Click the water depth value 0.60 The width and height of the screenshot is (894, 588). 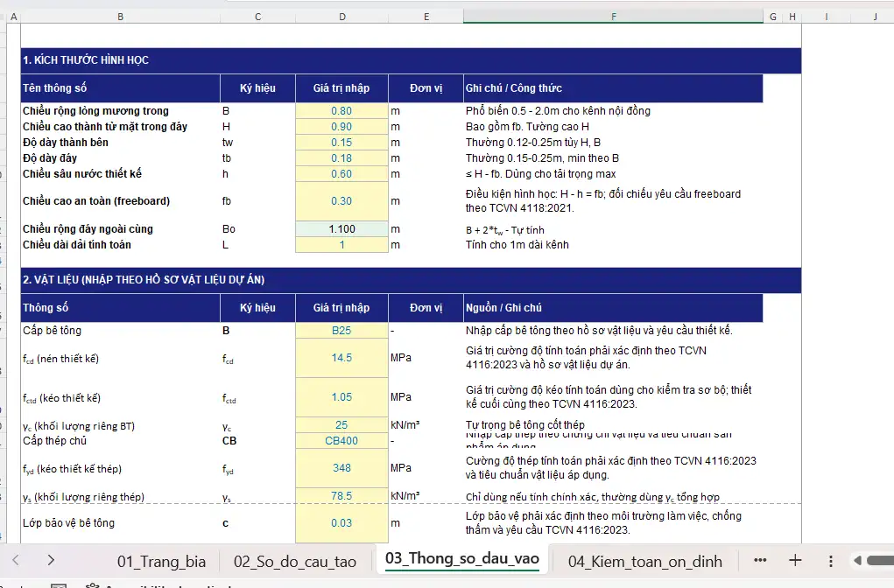click(341, 174)
